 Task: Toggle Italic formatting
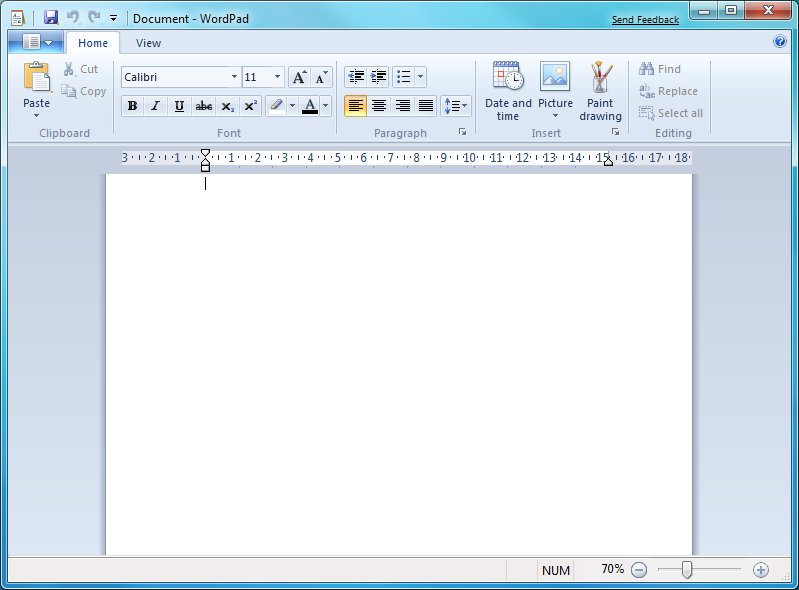click(x=155, y=106)
